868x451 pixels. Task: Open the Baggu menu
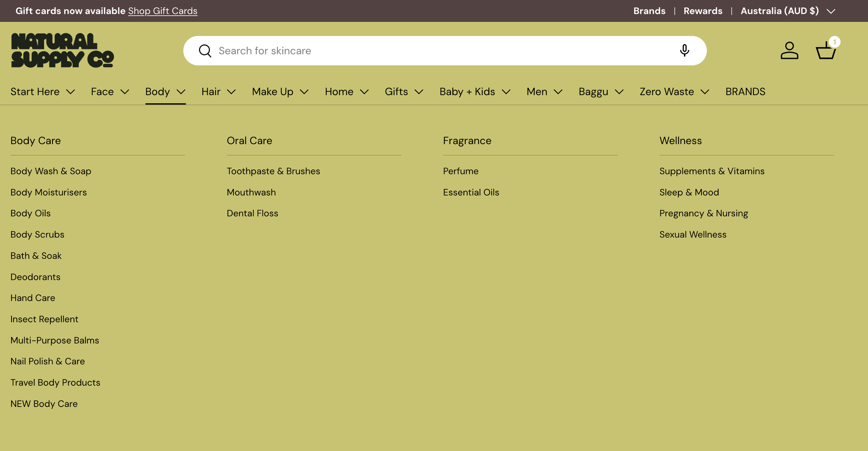[601, 92]
